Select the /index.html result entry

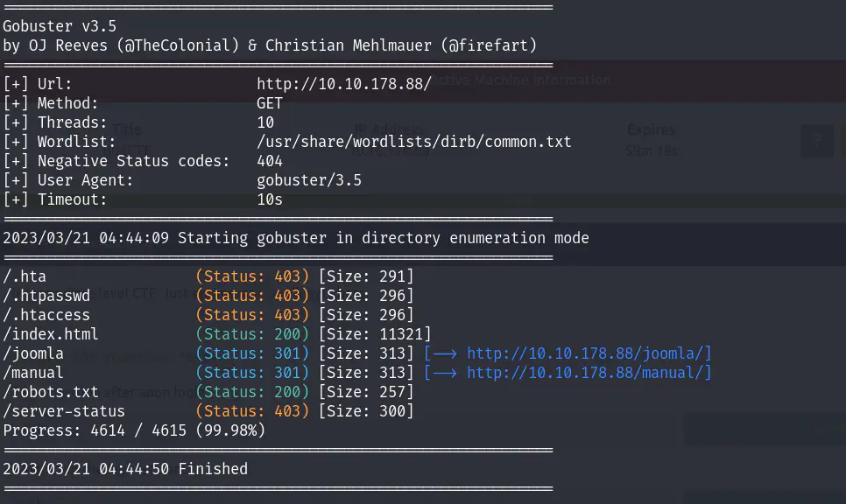pyautogui.click(x=51, y=334)
